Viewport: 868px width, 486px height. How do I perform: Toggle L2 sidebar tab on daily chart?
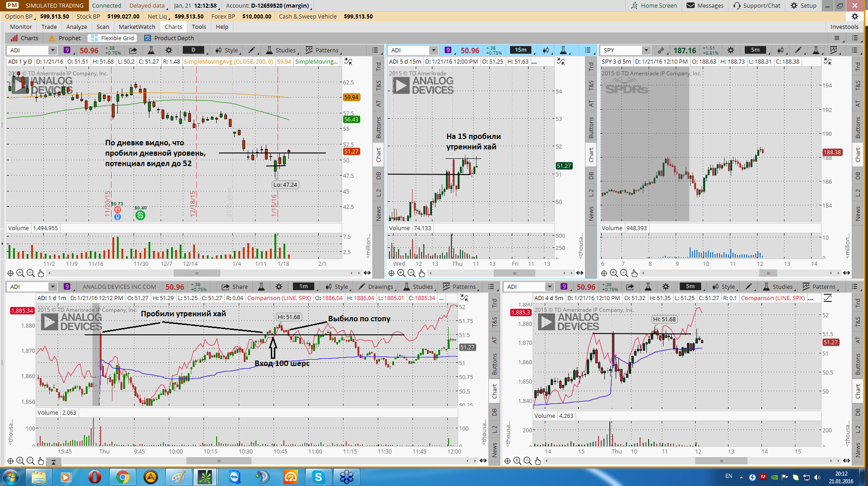click(x=378, y=193)
